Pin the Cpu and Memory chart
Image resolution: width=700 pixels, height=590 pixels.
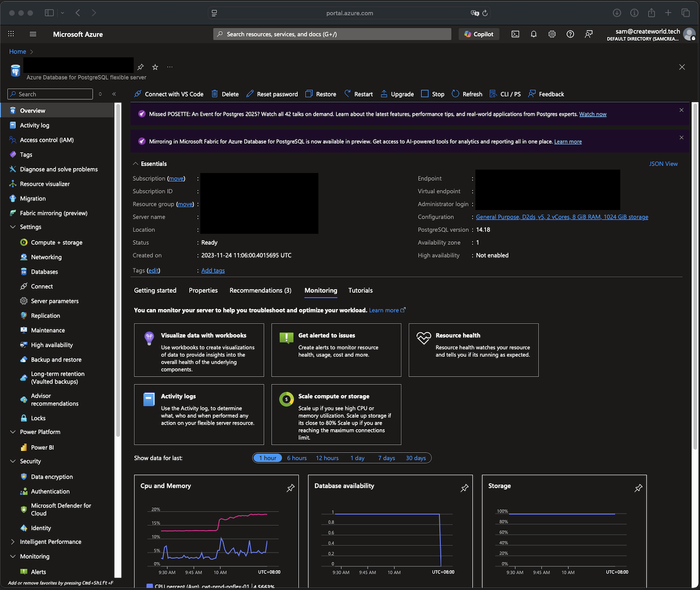(x=291, y=488)
